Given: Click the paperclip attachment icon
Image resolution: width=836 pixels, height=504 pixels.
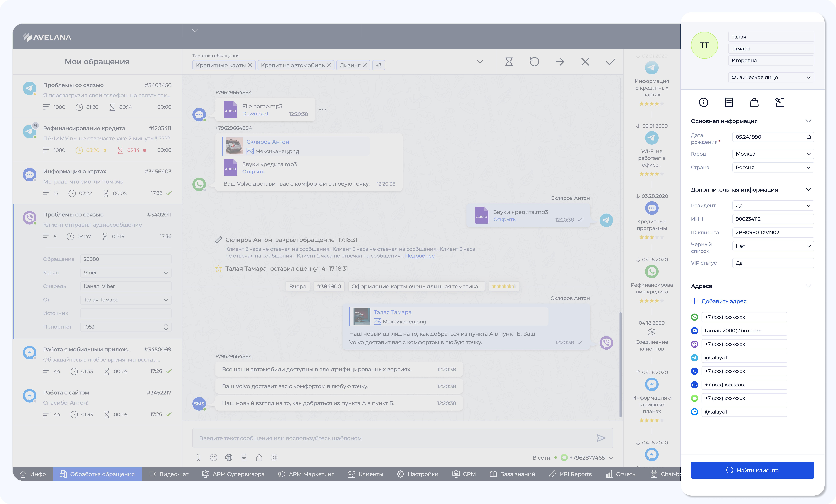Looking at the screenshot, I should pyautogui.click(x=199, y=457).
